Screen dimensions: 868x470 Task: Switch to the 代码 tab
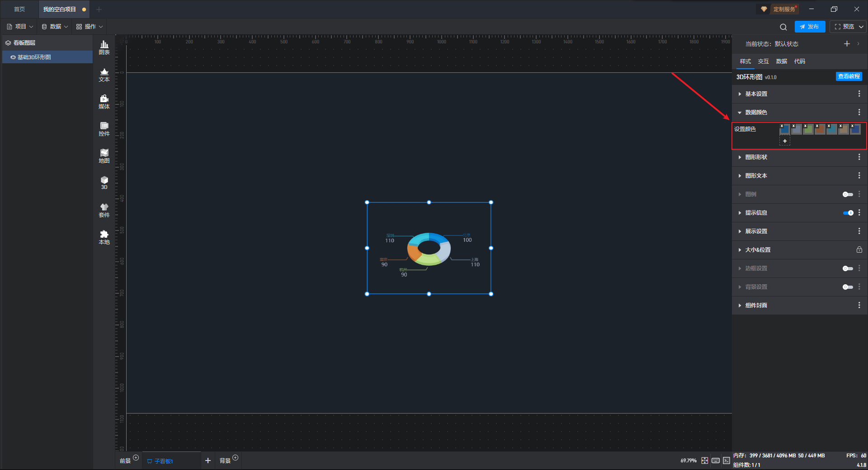(799, 61)
